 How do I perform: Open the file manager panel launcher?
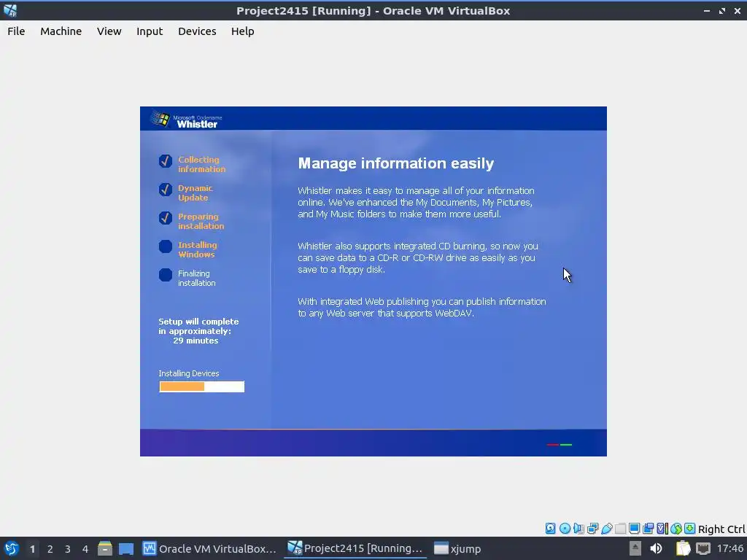[x=105, y=548]
